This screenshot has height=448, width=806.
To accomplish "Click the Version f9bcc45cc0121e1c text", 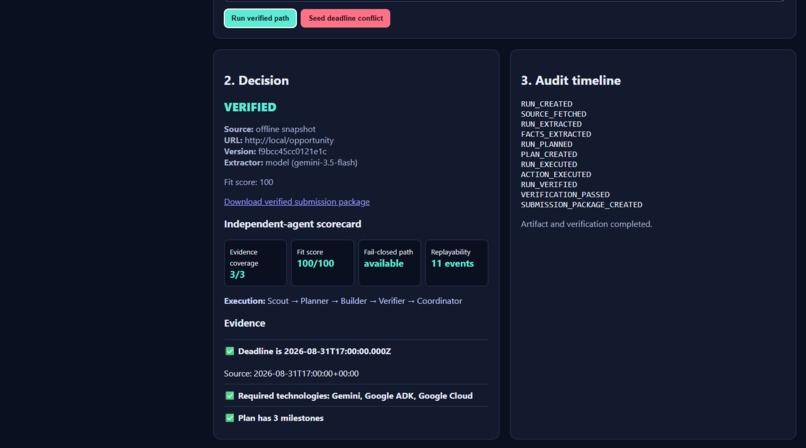I will click(276, 152).
